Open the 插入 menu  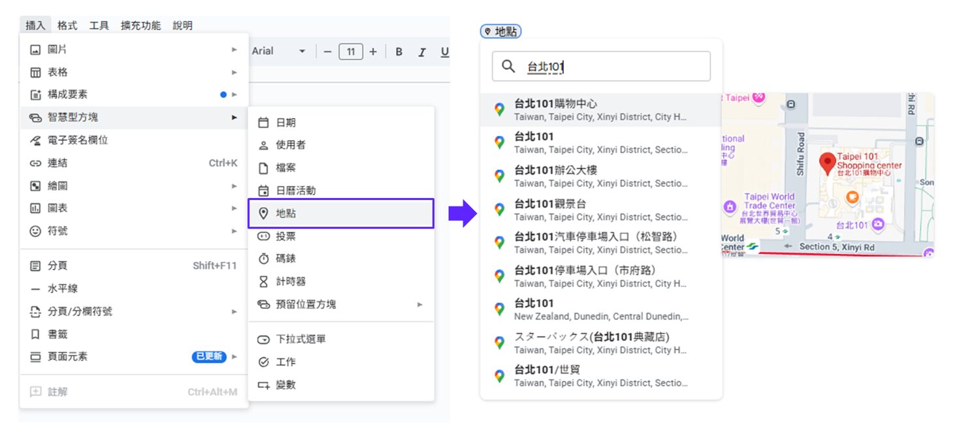(35, 25)
